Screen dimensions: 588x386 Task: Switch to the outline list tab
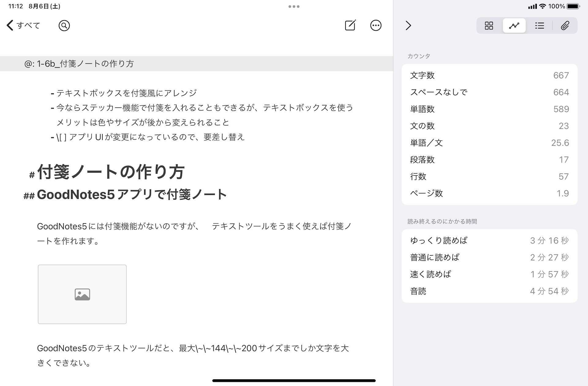click(x=540, y=25)
